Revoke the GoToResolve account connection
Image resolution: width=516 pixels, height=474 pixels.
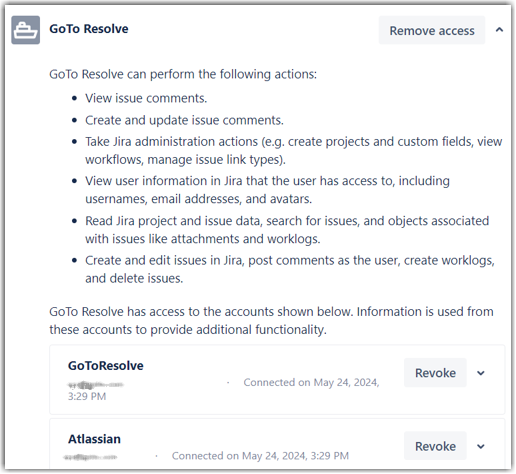pyautogui.click(x=435, y=373)
